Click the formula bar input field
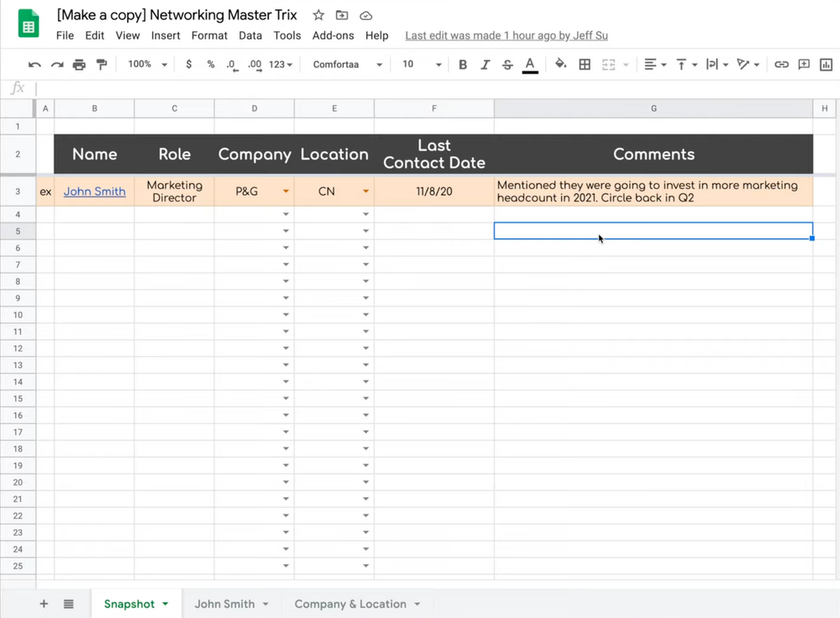The width and height of the screenshot is (840, 618). pos(420,88)
